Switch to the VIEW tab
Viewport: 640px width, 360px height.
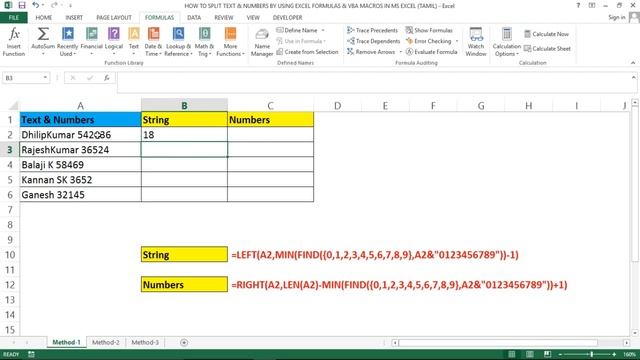(253, 18)
